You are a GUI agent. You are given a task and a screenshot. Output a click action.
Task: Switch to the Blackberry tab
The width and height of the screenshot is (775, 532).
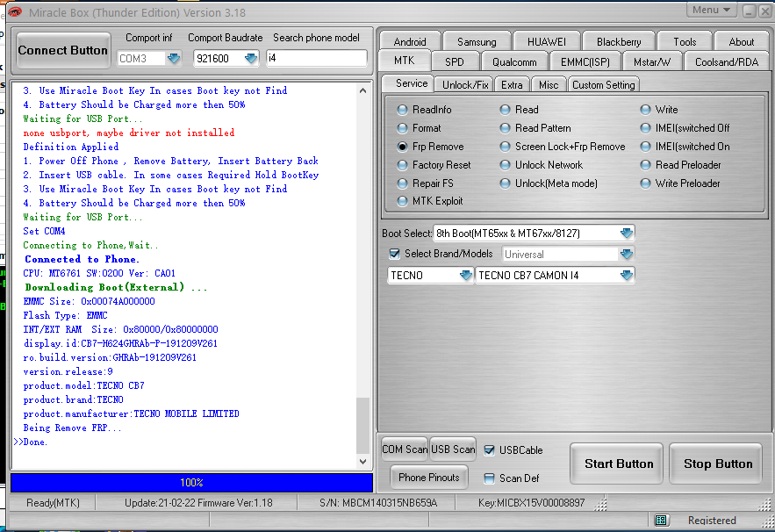pyautogui.click(x=619, y=42)
